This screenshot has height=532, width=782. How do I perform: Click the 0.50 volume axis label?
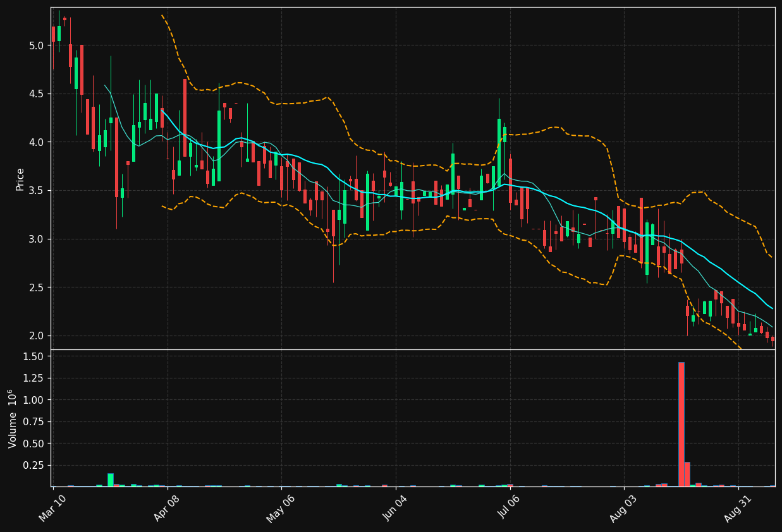34,444
